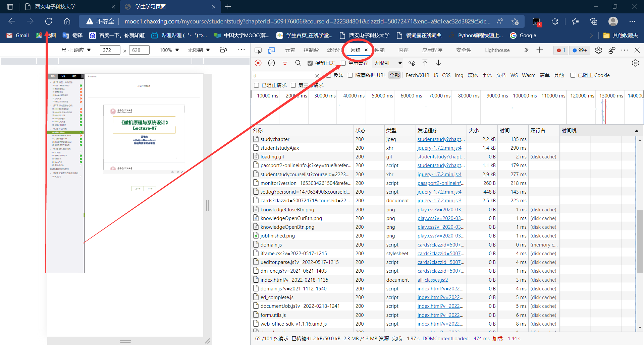The width and height of the screenshot is (644, 345).
Task: Add this page to favorites star
Action: tap(515, 21)
